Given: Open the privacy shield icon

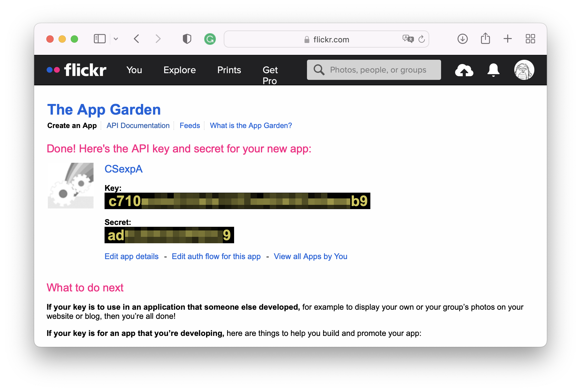Looking at the screenshot, I should click(187, 39).
